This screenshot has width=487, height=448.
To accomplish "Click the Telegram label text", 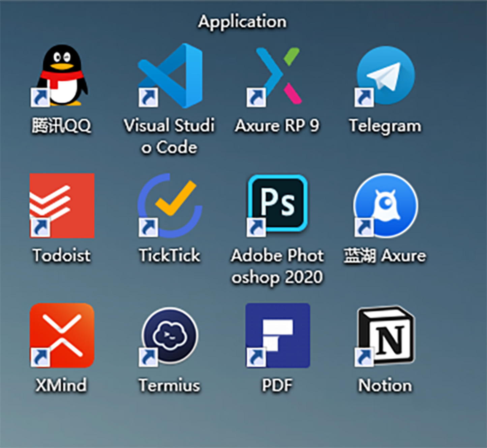I will point(385,126).
